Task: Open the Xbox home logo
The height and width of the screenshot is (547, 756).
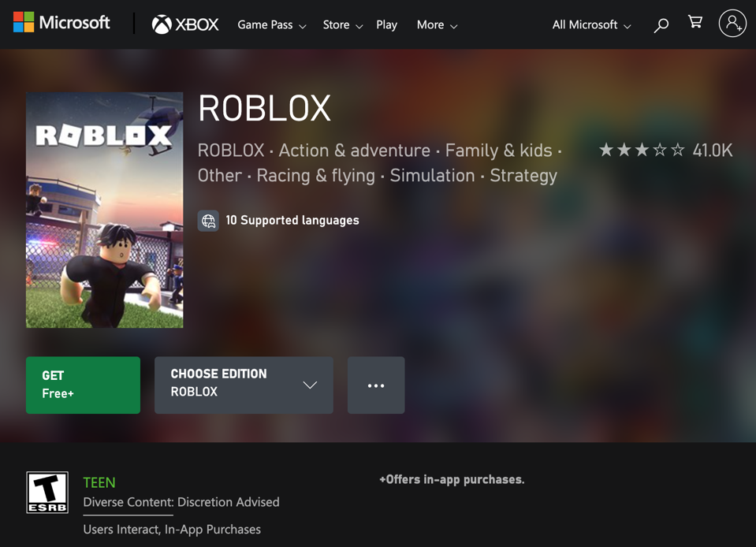Action: 185,24
